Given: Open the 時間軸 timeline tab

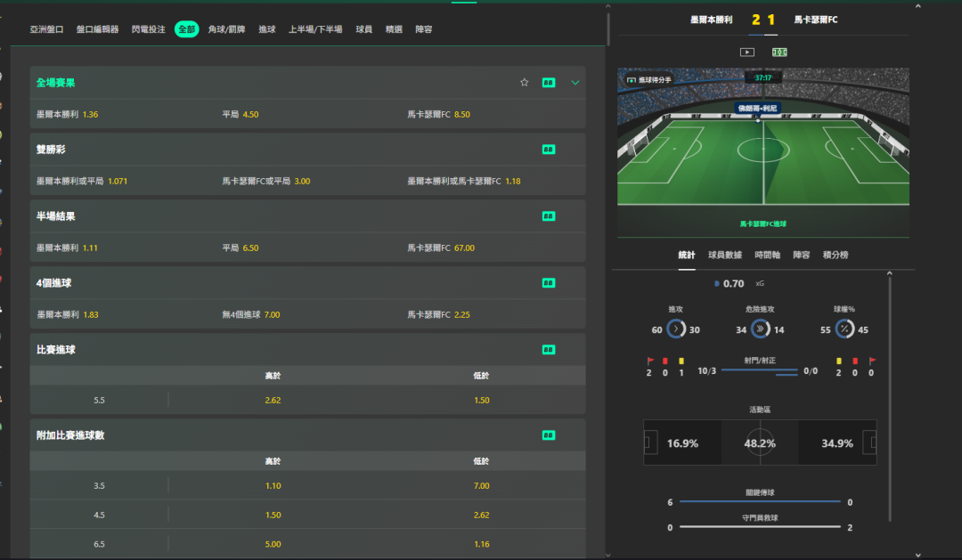Looking at the screenshot, I should [x=767, y=256].
